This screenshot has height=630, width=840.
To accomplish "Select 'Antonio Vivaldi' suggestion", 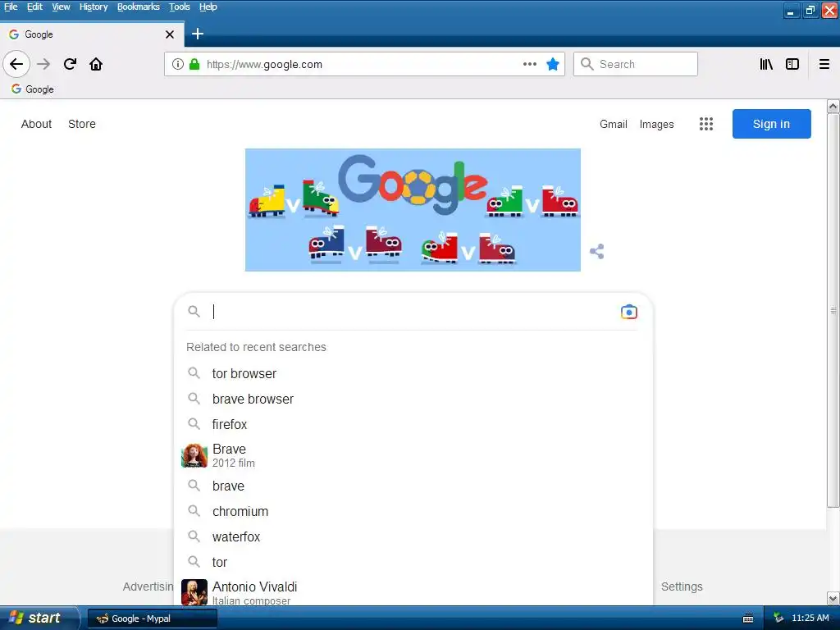I will (x=413, y=591).
